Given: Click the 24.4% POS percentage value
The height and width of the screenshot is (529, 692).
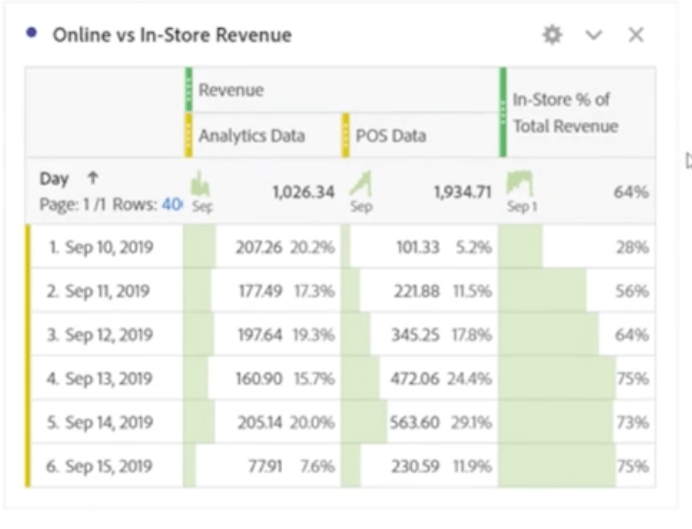Looking at the screenshot, I should (x=470, y=379).
